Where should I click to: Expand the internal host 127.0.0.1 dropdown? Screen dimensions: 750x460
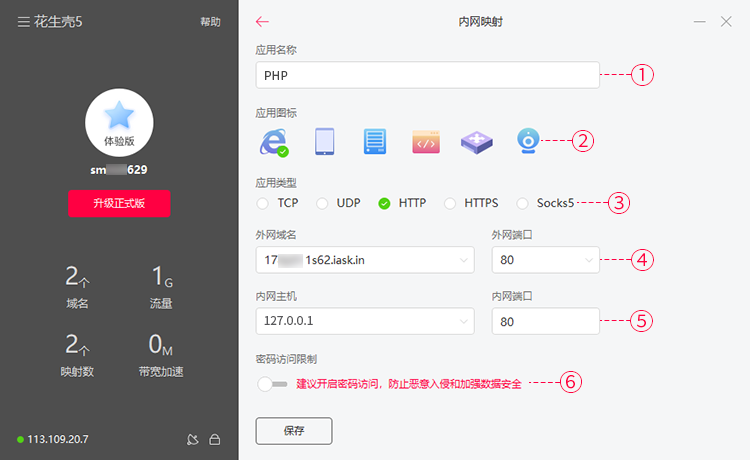pyautogui.click(x=365, y=321)
